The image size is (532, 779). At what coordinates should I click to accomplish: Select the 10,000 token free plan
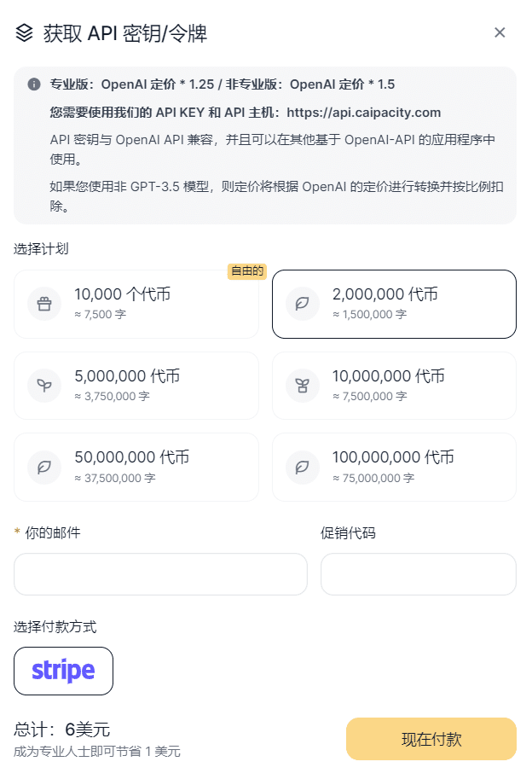click(136, 304)
